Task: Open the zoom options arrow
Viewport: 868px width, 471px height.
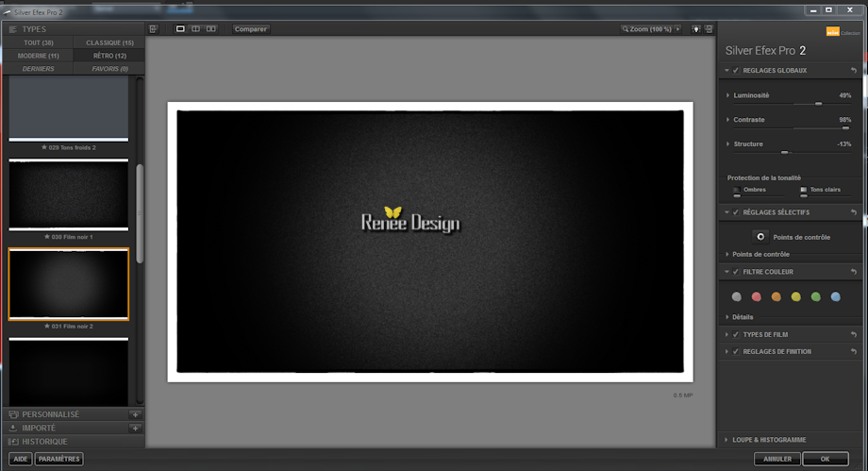Action: pyautogui.click(x=677, y=29)
